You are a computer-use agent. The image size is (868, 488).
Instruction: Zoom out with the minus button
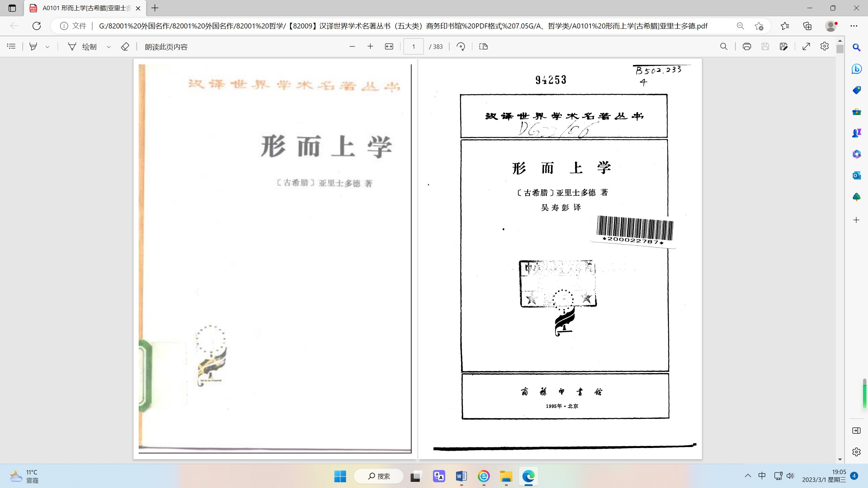(x=352, y=46)
